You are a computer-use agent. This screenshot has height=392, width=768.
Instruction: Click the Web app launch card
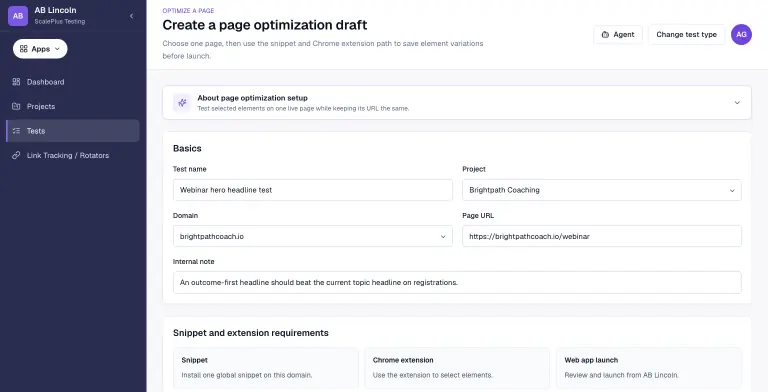tap(649, 368)
